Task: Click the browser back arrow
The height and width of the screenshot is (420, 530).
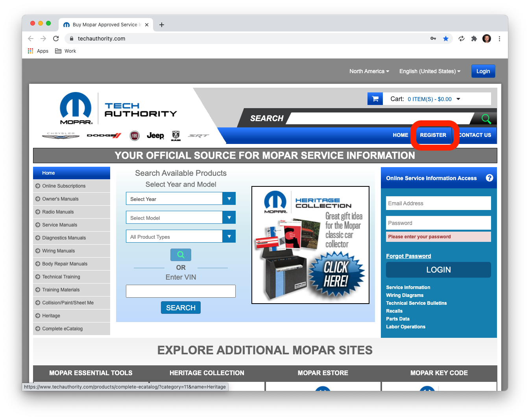Action: (x=31, y=39)
